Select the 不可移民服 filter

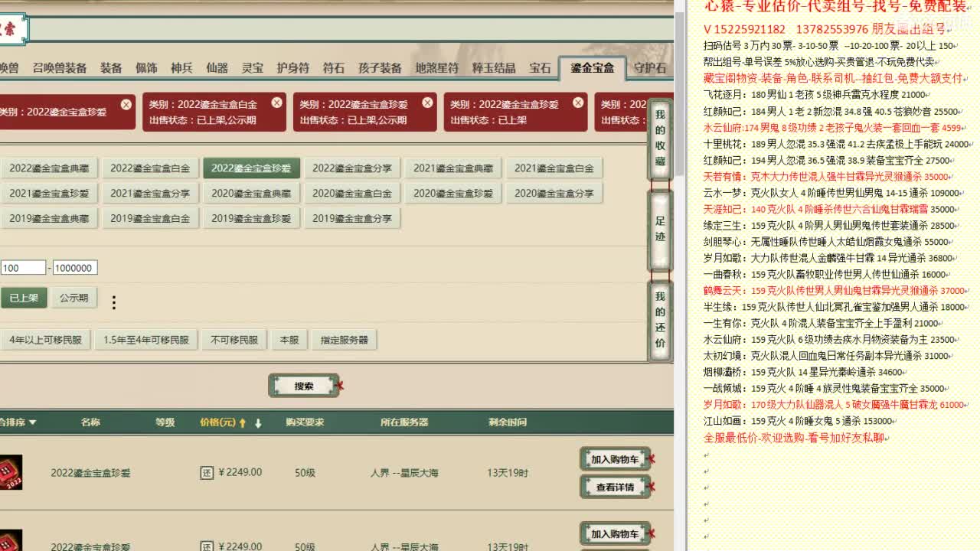[x=234, y=340]
